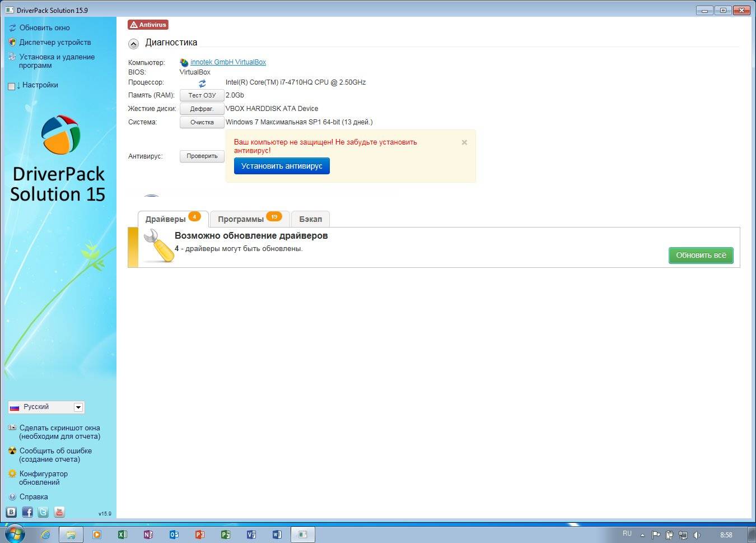Click the RU language indicator
The image size is (756, 543).
627,534
